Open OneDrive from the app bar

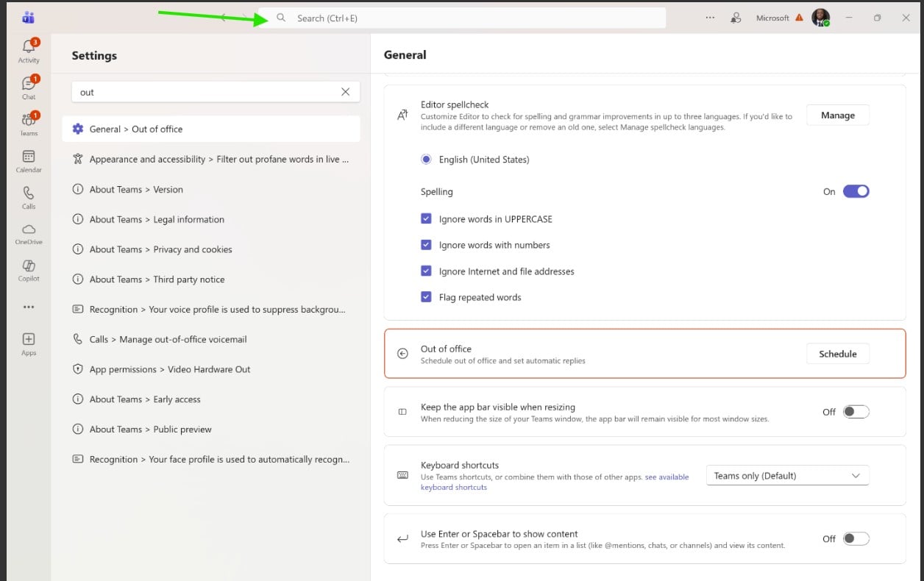click(29, 232)
